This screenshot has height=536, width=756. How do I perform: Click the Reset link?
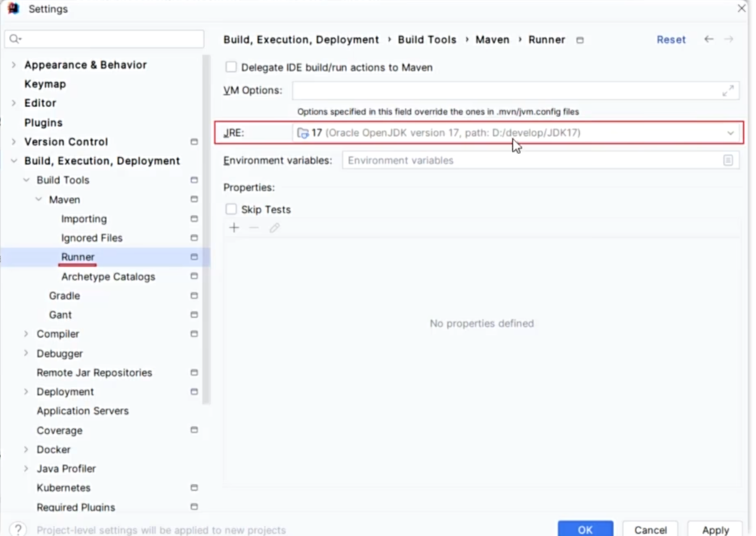click(x=671, y=40)
